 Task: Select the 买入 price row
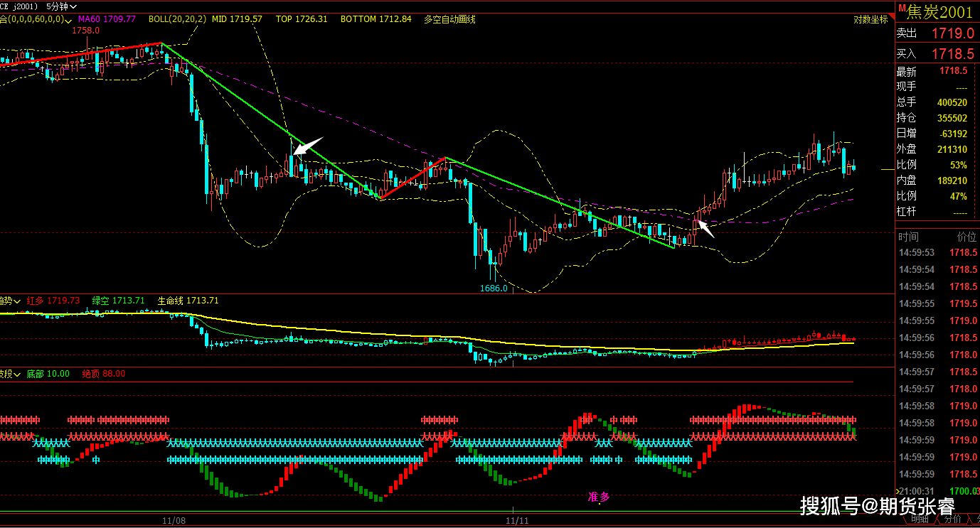tap(936, 53)
